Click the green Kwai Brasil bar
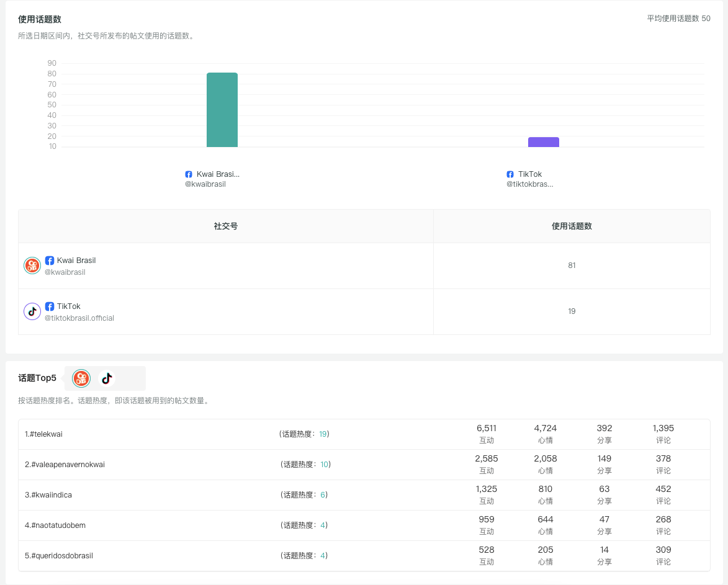Image resolution: width=728 pixels, height=585 pixels. 222,110
